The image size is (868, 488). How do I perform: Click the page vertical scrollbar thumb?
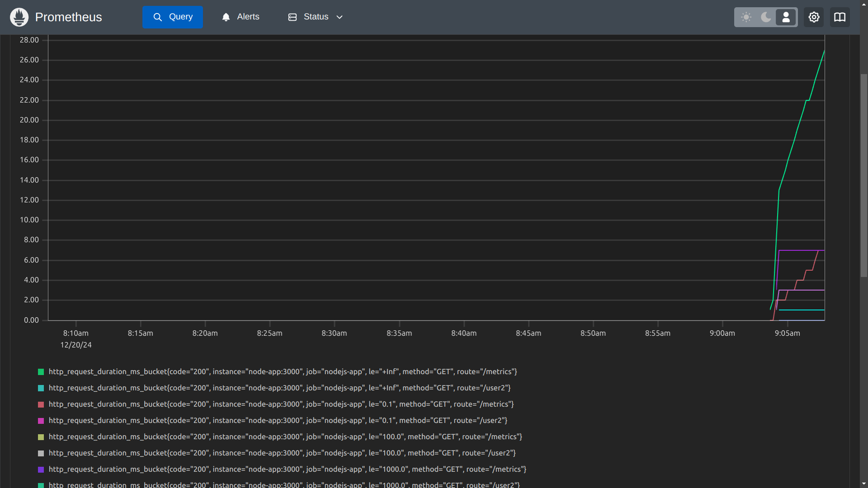[864, 175]
